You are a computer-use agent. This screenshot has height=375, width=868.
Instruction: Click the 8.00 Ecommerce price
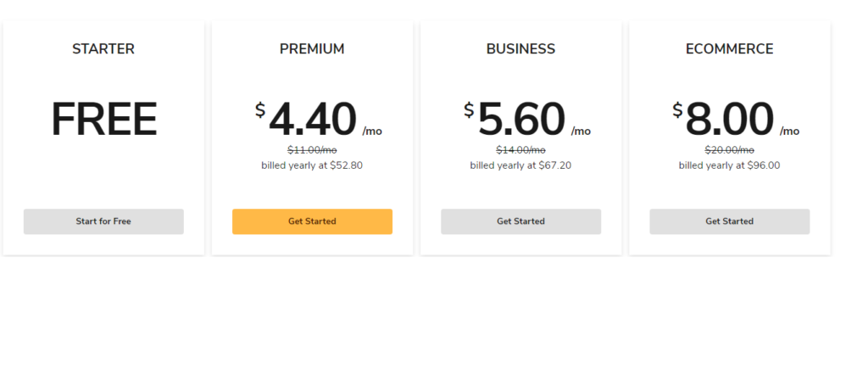point(730,120)
